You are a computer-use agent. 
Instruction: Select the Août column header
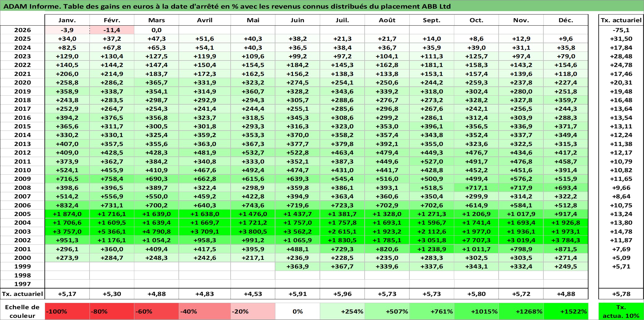pyautogui.click(x=387, y=20)
